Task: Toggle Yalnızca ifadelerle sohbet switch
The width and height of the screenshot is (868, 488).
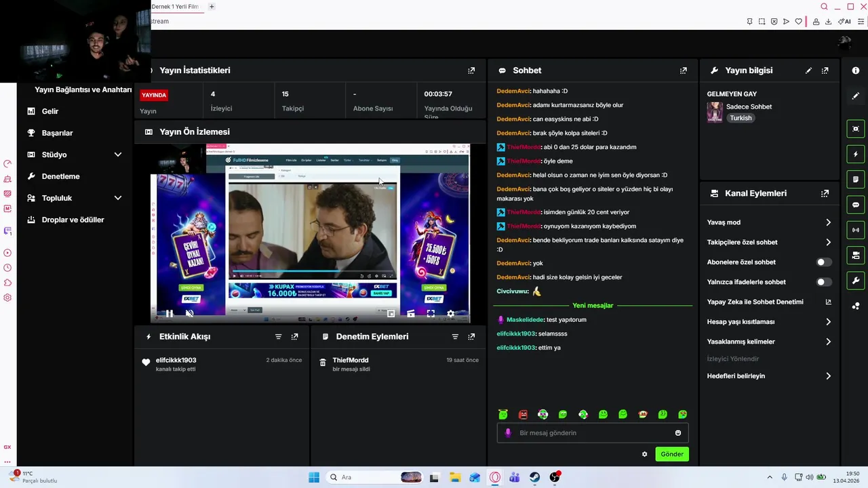Action: (x=824, y=282)
